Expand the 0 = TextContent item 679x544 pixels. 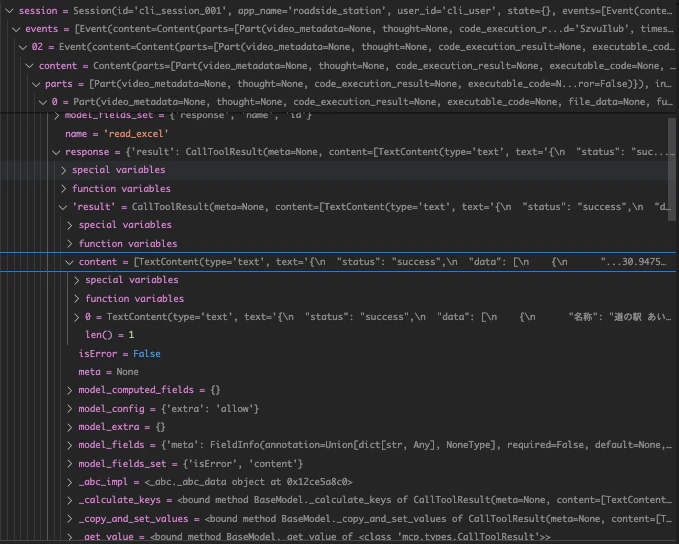77,317
